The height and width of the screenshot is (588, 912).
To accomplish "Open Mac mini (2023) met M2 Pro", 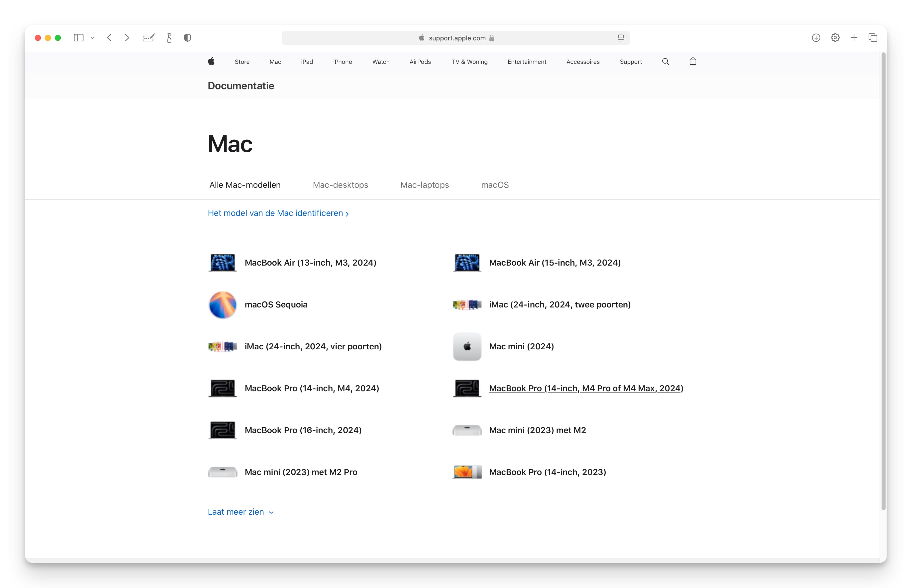I will pos(301,472).
